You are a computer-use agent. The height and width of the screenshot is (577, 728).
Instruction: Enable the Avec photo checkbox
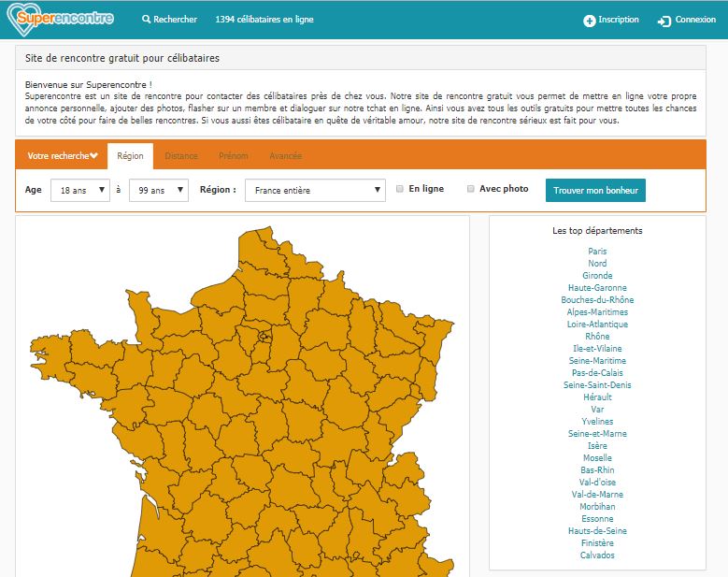tap(471, 189)
